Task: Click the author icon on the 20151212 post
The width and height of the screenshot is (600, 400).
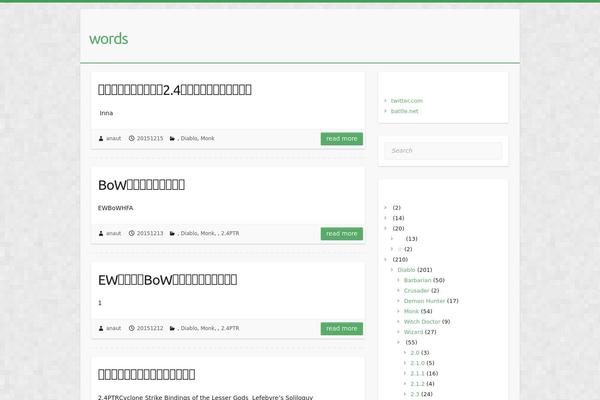Action: (x=101, y=328)
